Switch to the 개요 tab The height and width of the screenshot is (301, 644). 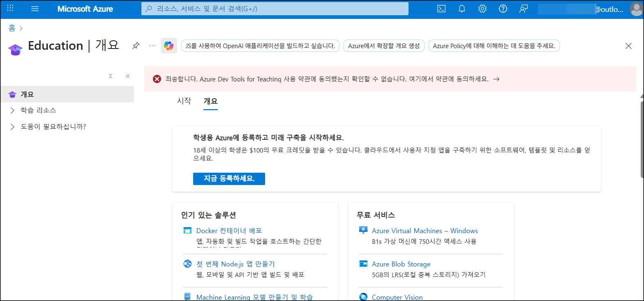[210, 101]
